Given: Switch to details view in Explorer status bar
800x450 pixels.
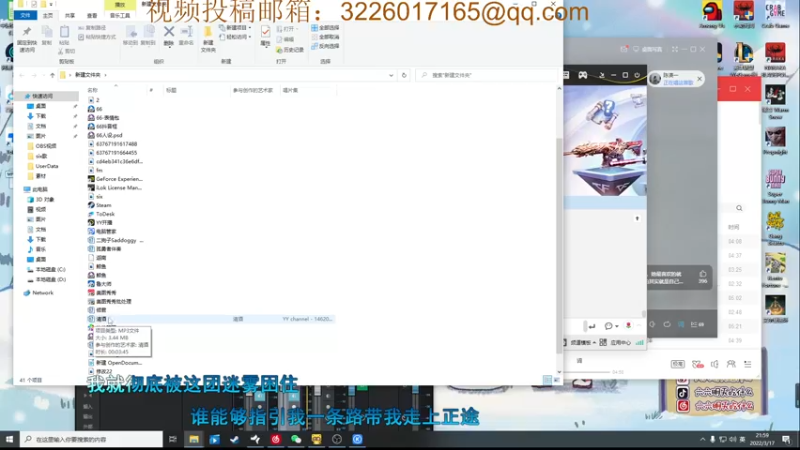Looking at the screenshot, I should (x=547, y=380).
